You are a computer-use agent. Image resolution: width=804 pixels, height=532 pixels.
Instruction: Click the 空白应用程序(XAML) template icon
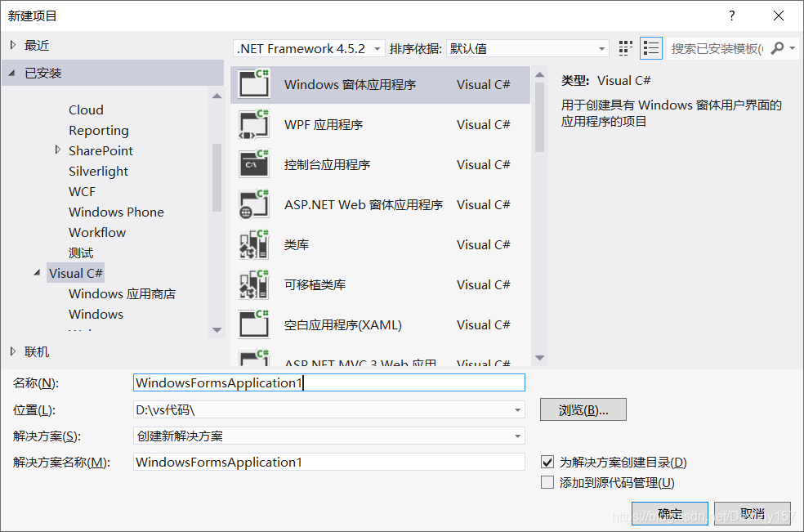click(x=254, y=324)
